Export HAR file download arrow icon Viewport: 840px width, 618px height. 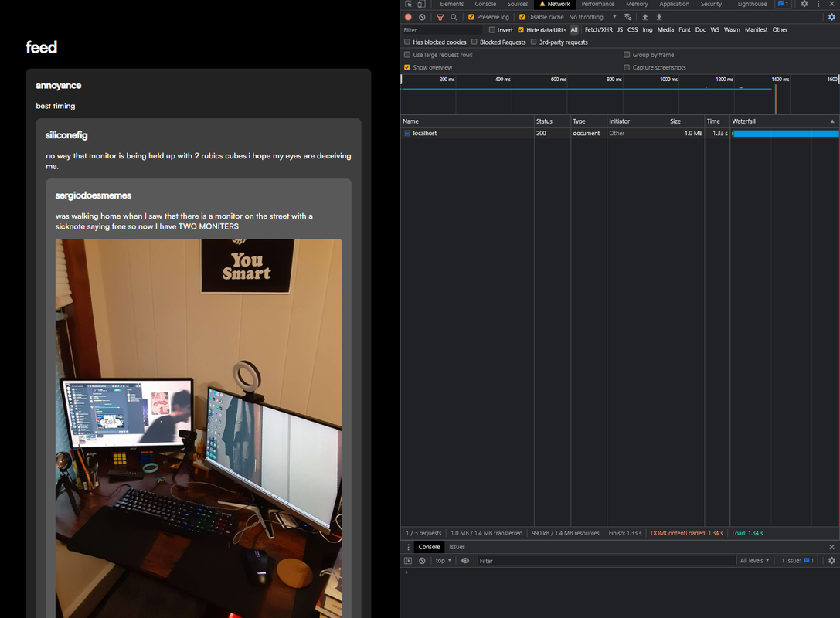pyautogui.click(x=659, y=17)
